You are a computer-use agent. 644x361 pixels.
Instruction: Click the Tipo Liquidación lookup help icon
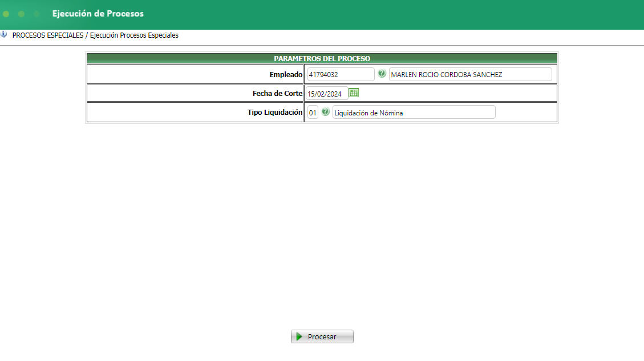pyautogui.click(x=325, y=111)
